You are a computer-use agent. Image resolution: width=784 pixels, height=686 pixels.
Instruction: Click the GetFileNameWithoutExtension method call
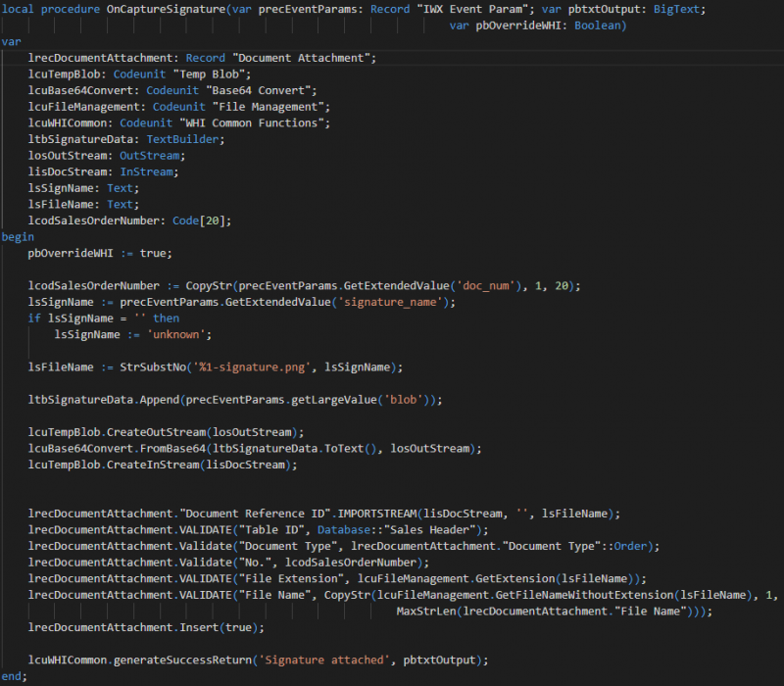[x=584, y=596]
